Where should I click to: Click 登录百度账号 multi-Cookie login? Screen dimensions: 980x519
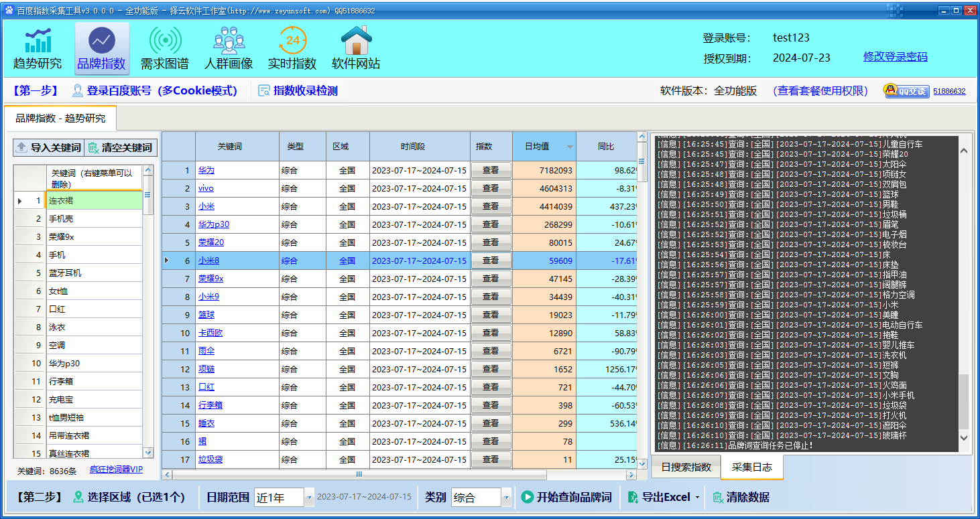coord(155,91)
